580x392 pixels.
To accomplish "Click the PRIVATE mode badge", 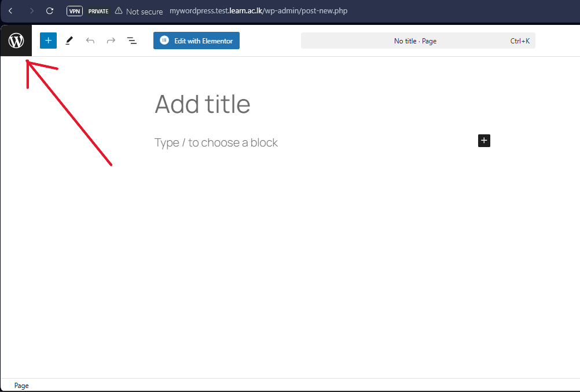I will point(98,11).
